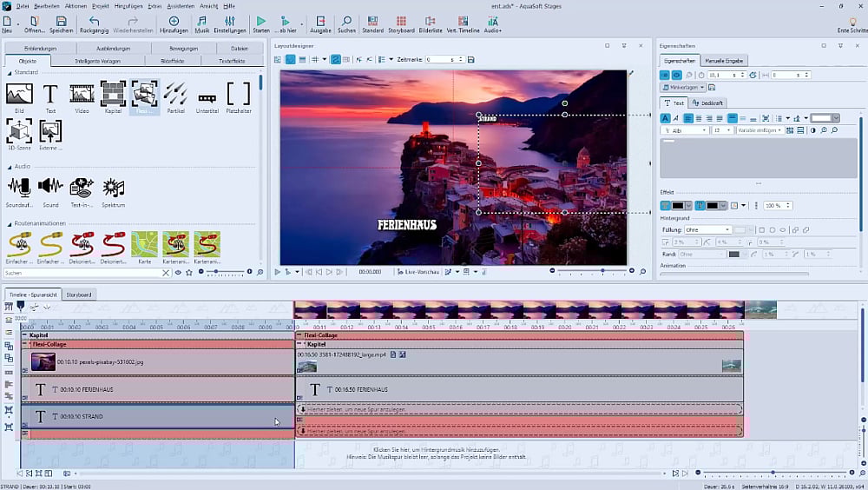Toggle the bold A text style button
This screenshot has width=868, height=490.
(x=666, y=118)
